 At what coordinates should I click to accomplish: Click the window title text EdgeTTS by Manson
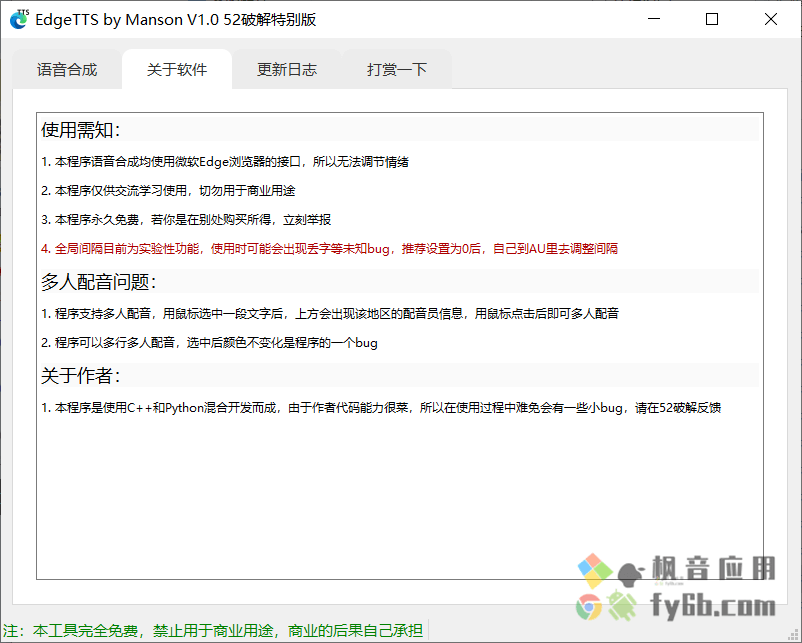[x=175, y=19]
